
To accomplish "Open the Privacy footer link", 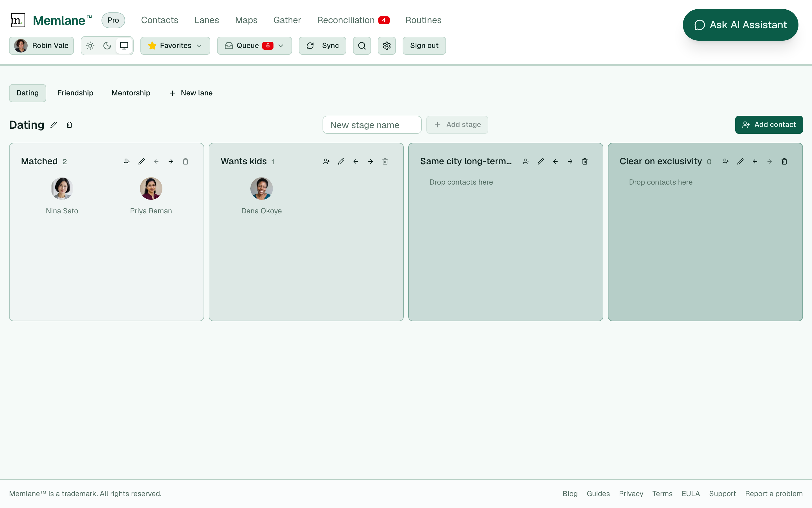I will click(x=631, y=494).
